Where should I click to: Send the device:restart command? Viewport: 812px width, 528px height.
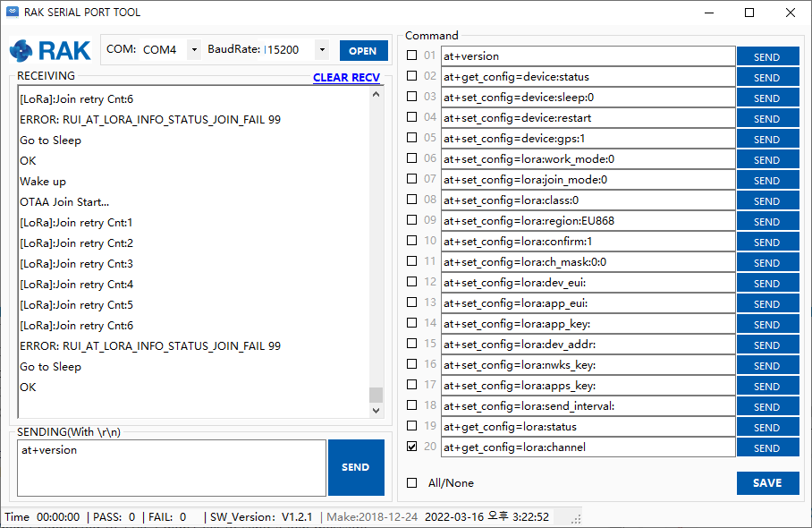point(767,119)
